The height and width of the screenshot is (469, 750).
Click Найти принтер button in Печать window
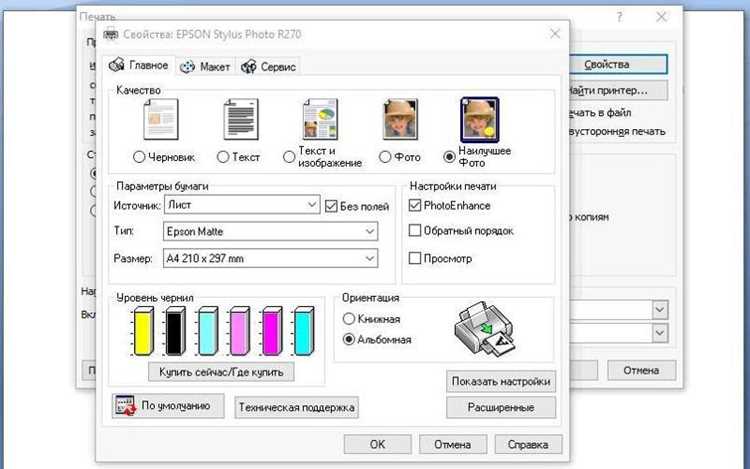click(x=618, y=90)
